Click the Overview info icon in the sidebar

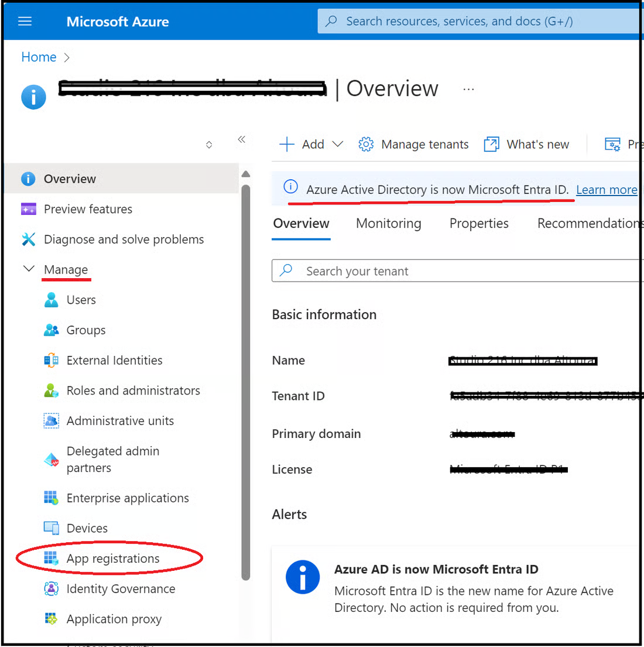pyautogui.click(x=28, y=179)
